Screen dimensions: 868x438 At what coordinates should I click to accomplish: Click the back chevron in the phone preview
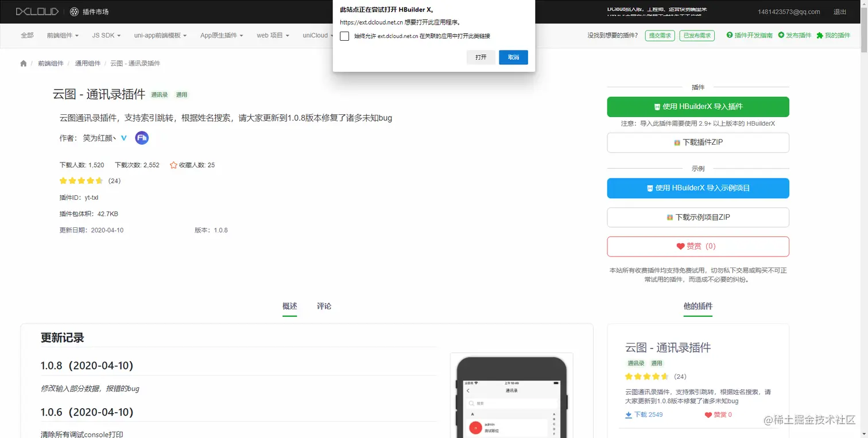click(x=468, y=391)
